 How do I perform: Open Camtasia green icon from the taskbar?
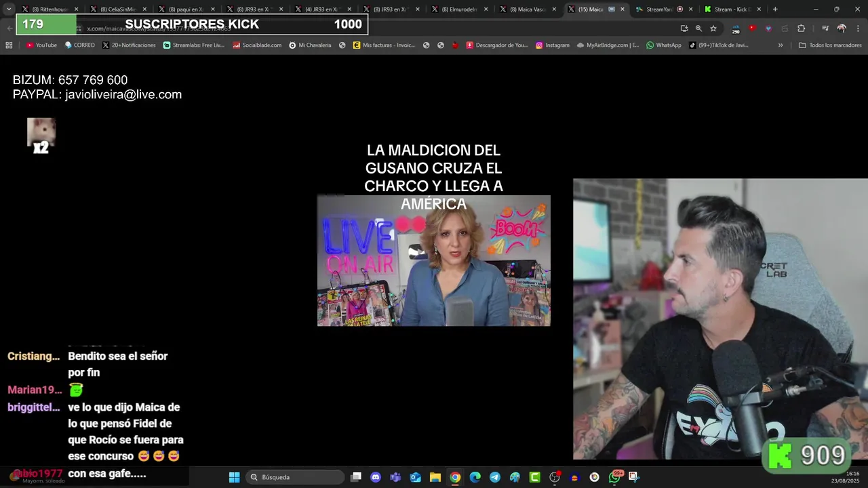point(534,477)
